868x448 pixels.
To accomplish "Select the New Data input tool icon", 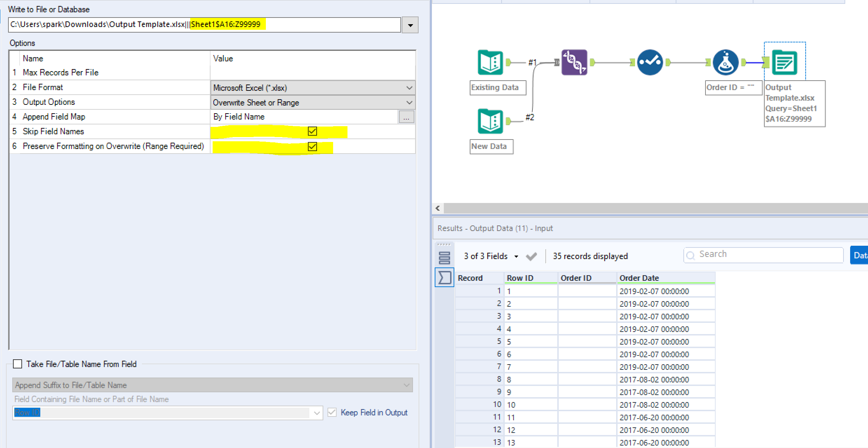I will (490, 122).
